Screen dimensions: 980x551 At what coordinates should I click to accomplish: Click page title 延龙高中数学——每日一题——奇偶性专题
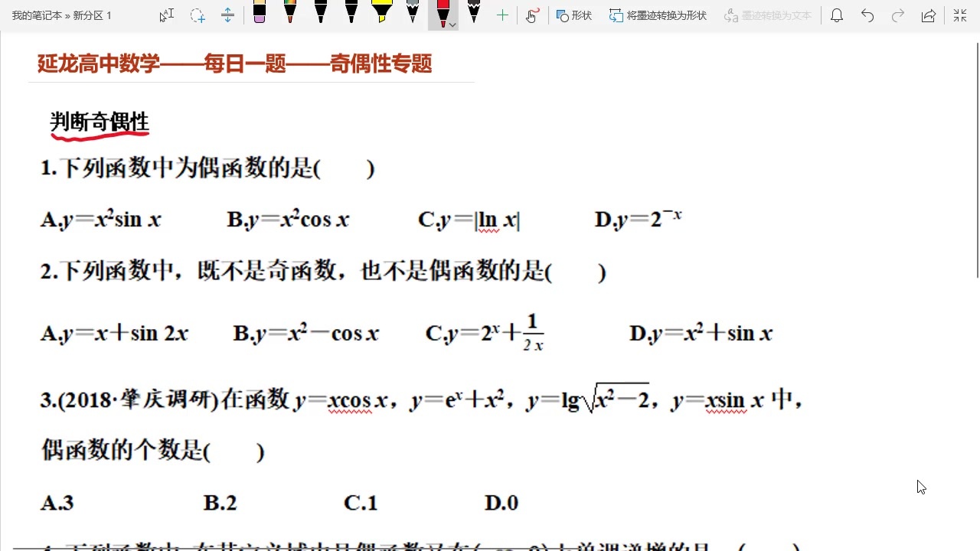pyautogui.click(x=235, y=64)
